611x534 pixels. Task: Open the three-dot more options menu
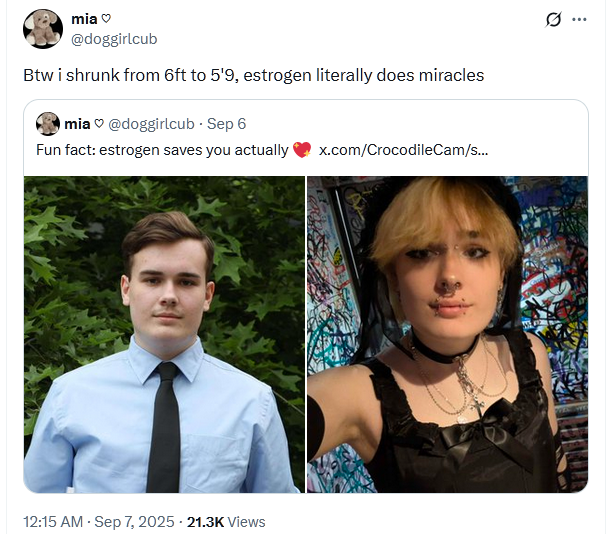tap(579, 19)
